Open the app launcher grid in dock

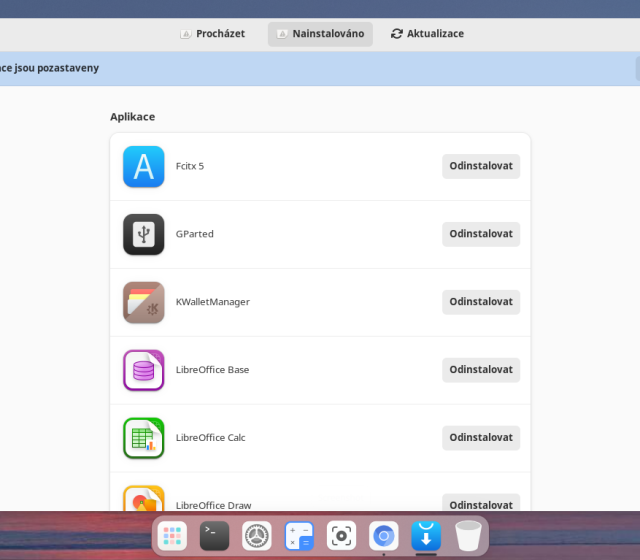[x=173, y=537]
